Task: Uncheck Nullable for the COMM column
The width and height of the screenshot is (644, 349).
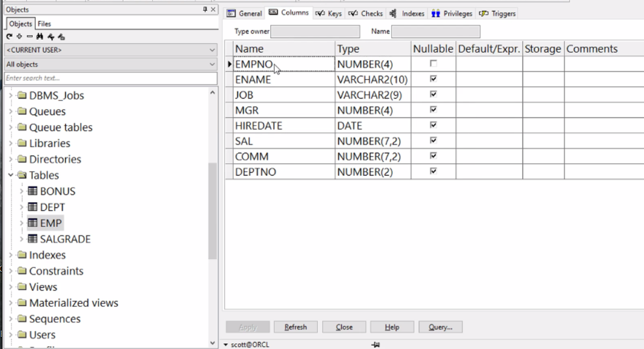Action: click(x=433, y=156)
